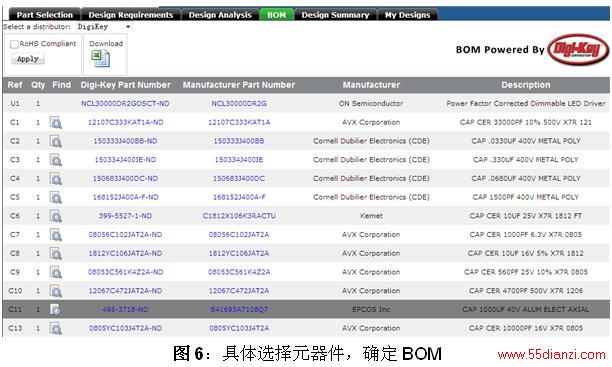Viewport: 612px width, 367px height.
Task: Click the Find icon for C11
Action: [x=56, y=310]
